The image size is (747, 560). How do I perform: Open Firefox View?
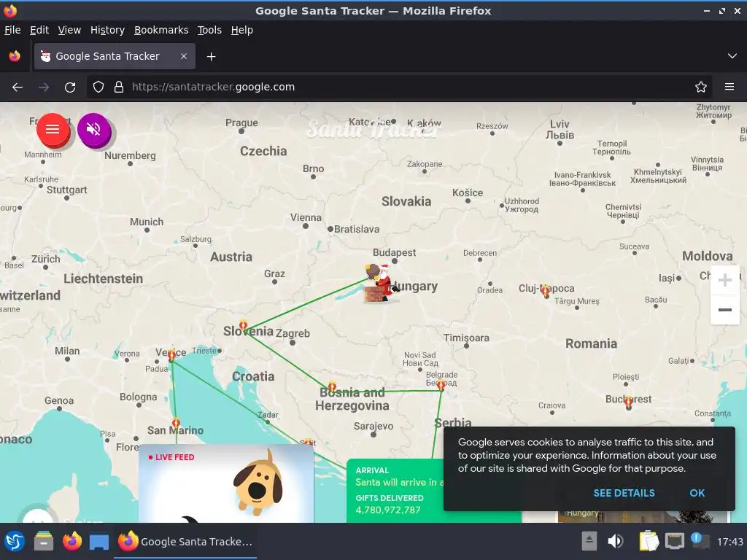tap(15, 56)
